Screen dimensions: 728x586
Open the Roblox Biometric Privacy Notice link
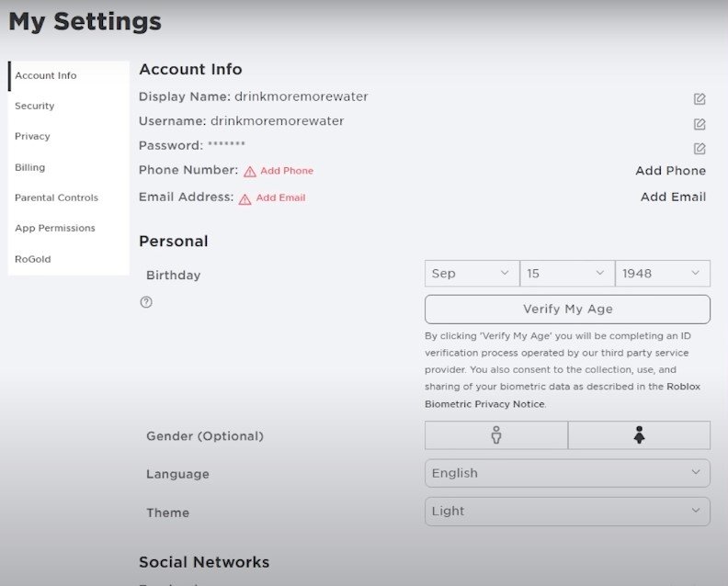tap(562, 395)
